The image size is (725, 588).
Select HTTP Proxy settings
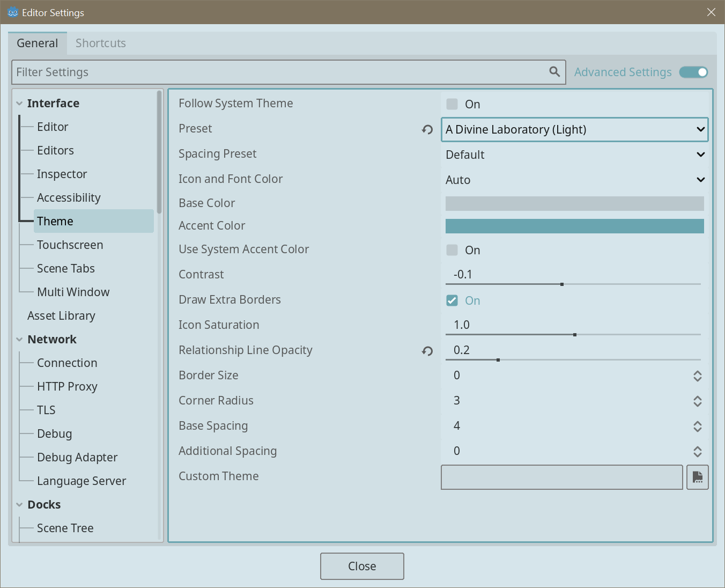click(x=67, y=386)
